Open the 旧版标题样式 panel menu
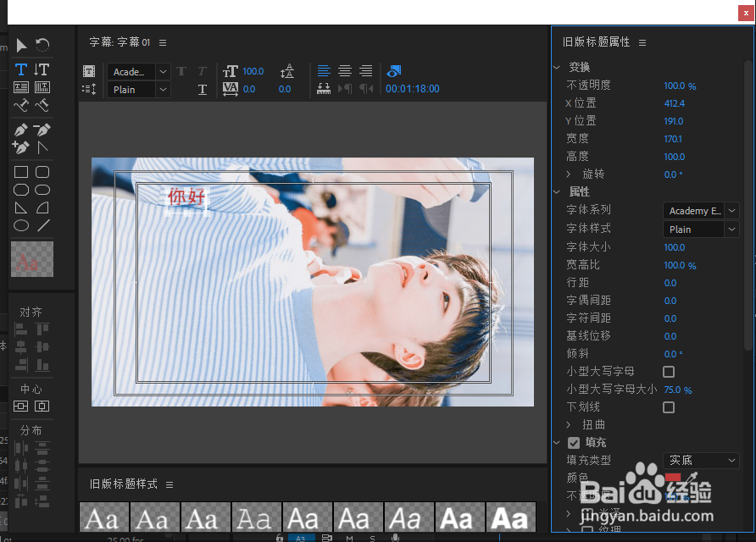The width and height of the screenshot is (756, 542). click(x=170, y=484)
